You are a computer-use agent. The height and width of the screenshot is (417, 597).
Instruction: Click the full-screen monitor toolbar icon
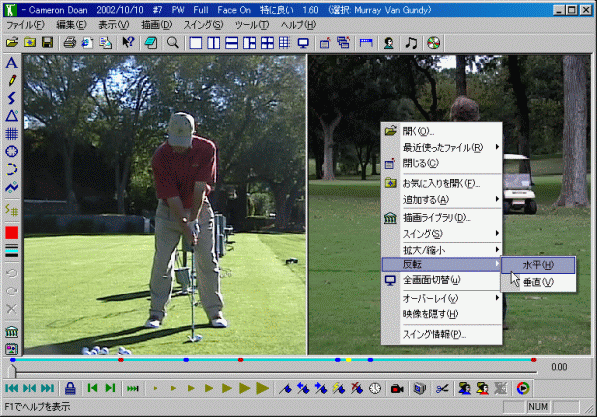click(x=303, y=43)
